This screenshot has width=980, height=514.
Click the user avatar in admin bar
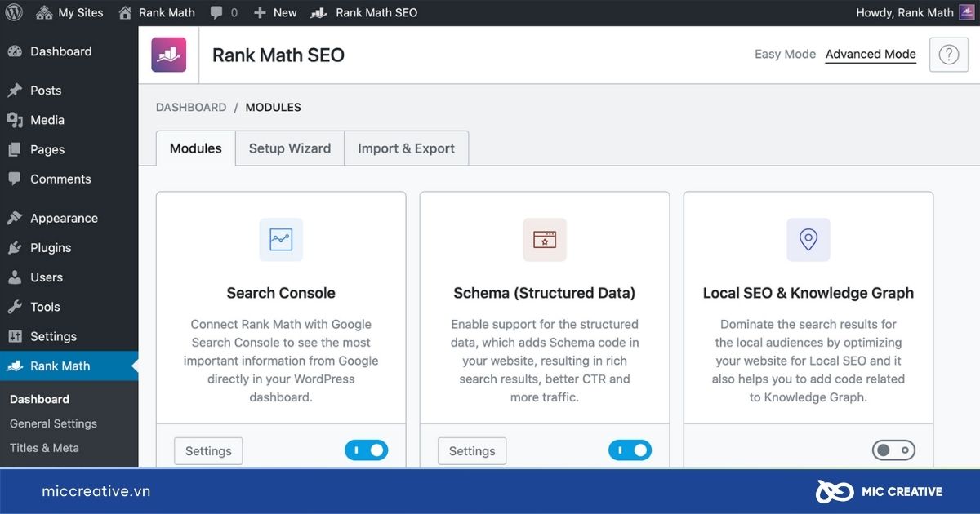click(966, 12)
